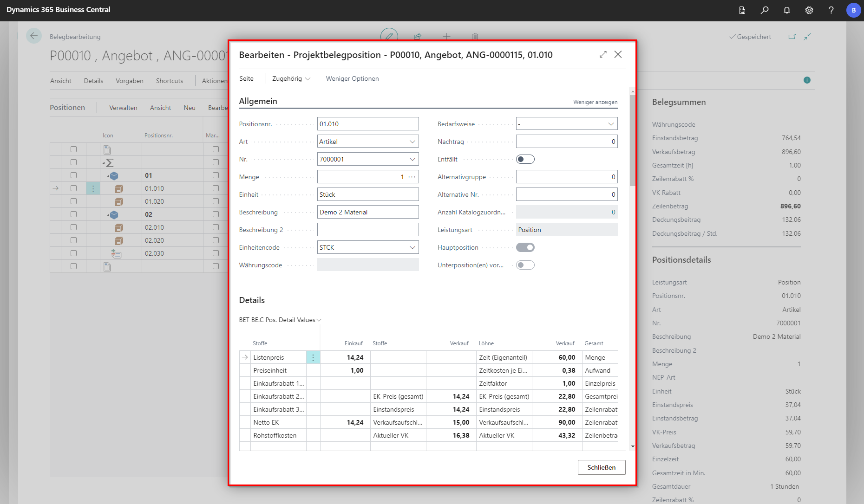Viewport: 864px width, 504px height.
Task: Click the Weniger anzeigen link
Action: (x=595, y=102)
